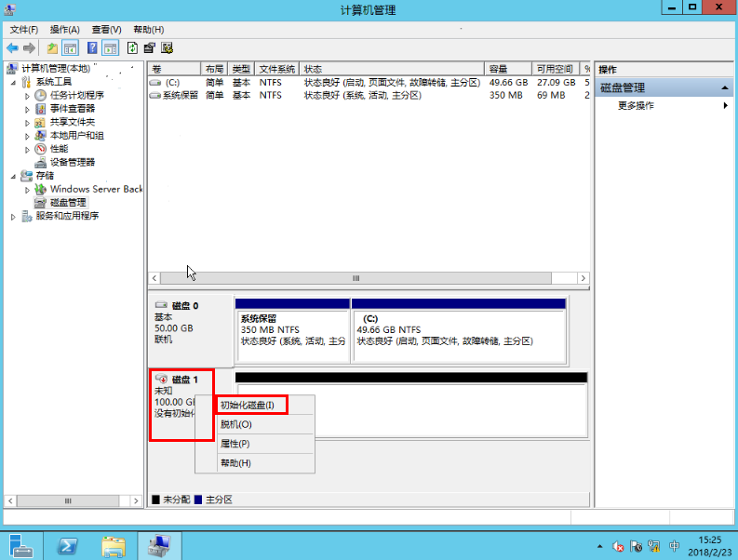This screenshot has width=738, height=560.
Task: Open the 查看(V) menu
Action: [x=106, y=30]
